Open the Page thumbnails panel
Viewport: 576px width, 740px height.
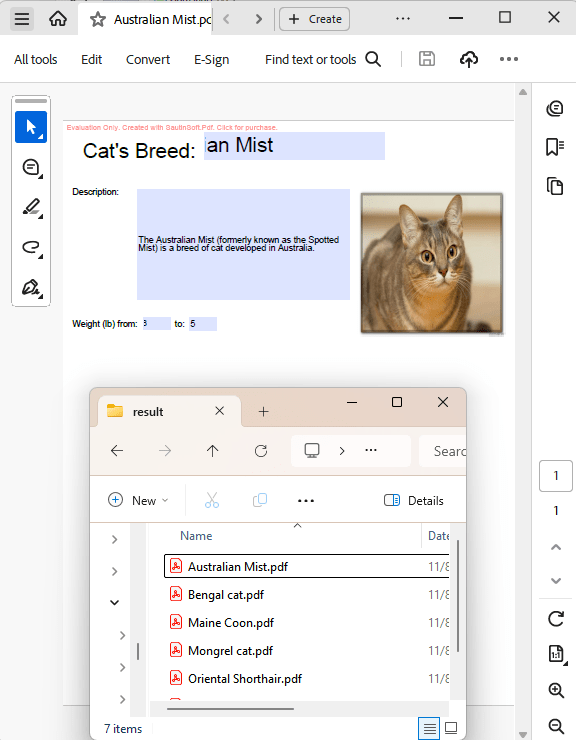[x=555, y=186]
